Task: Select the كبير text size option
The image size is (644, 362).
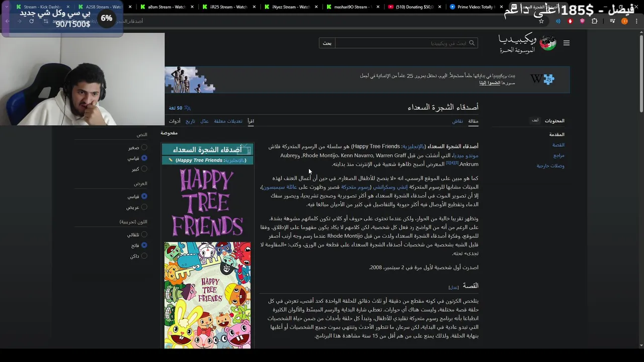Action: [144, 169]
